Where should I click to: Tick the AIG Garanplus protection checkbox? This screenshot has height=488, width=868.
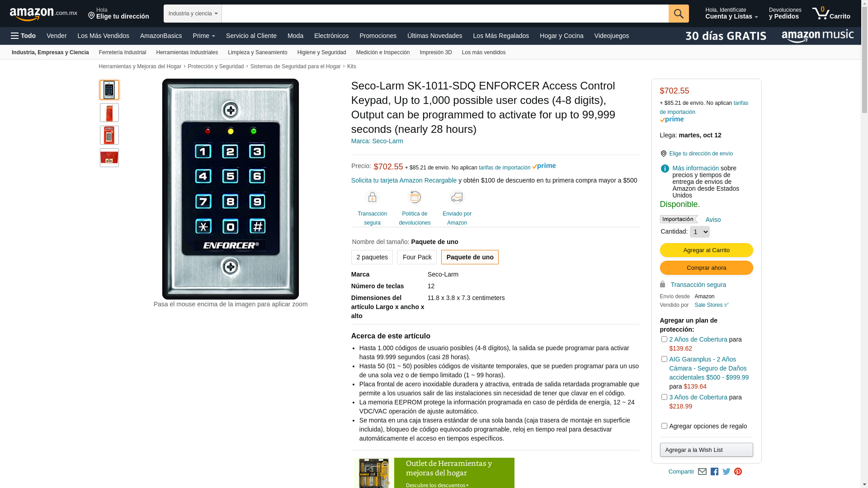(x=664, y=359)
